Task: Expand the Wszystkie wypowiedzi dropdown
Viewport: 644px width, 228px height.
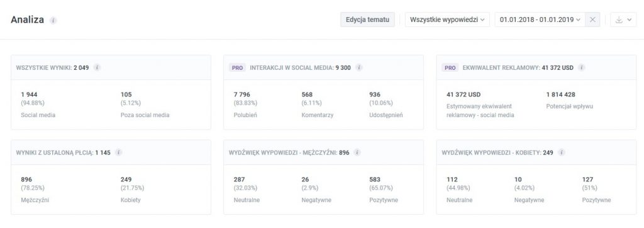Action: [x=447, y=20]
